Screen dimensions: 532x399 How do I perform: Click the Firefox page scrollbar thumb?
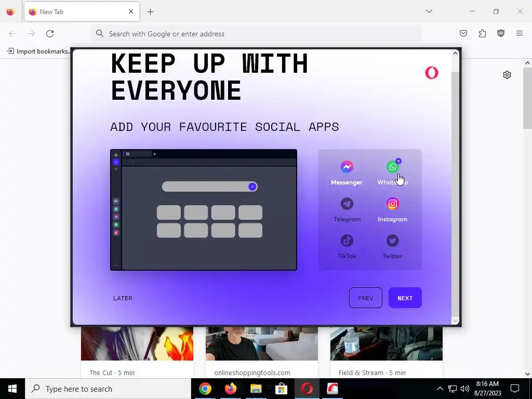(x=527, y=98)
